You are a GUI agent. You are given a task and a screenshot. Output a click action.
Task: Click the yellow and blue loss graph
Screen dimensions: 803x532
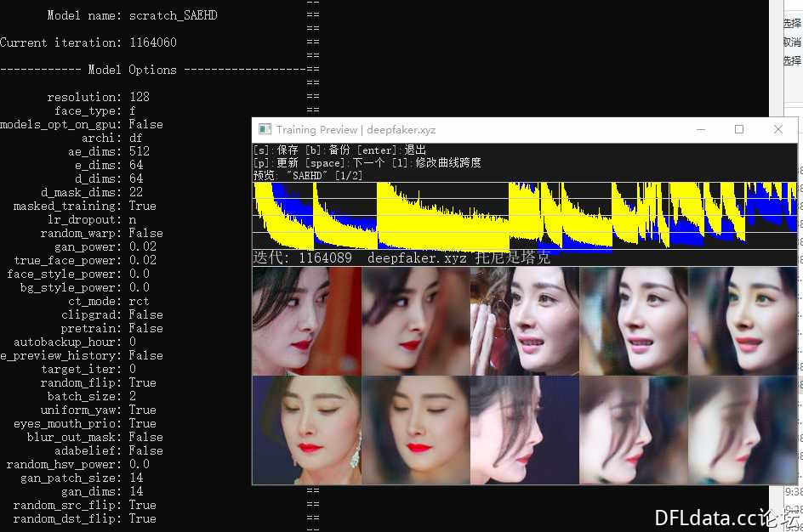525,216
